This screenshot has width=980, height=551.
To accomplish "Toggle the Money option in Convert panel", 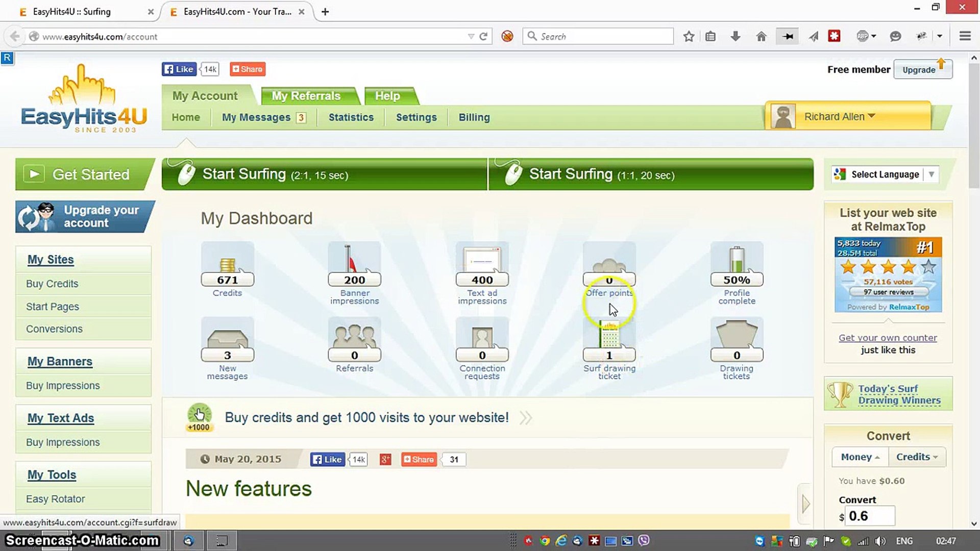I will pyautogui.click(x=859, y=457).
